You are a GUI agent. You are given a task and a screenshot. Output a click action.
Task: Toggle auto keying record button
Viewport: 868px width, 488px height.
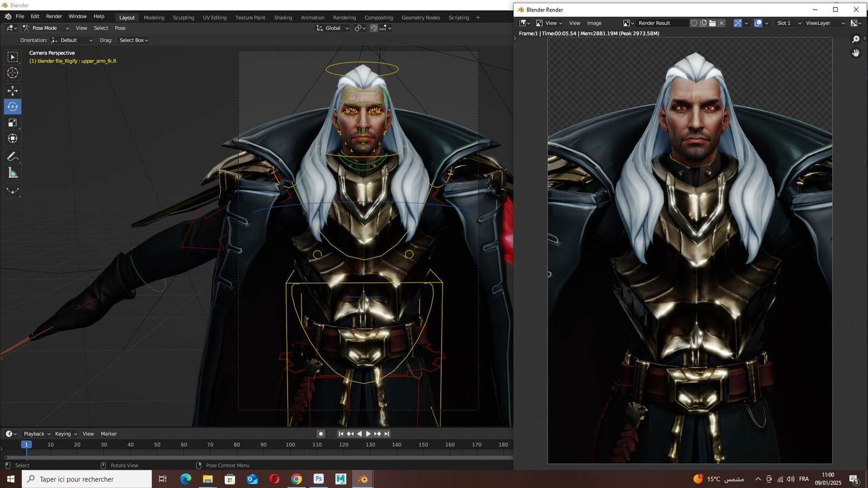point(321,434)
